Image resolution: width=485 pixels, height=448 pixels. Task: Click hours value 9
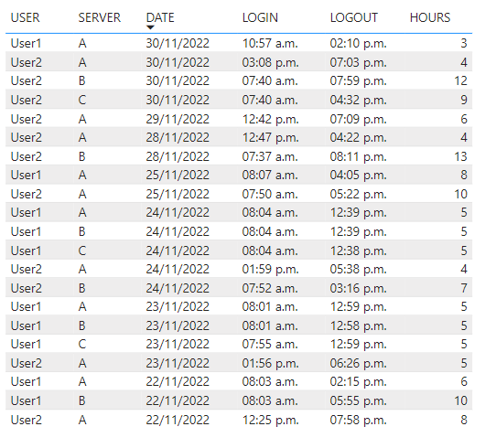click(x=464, y=100)
